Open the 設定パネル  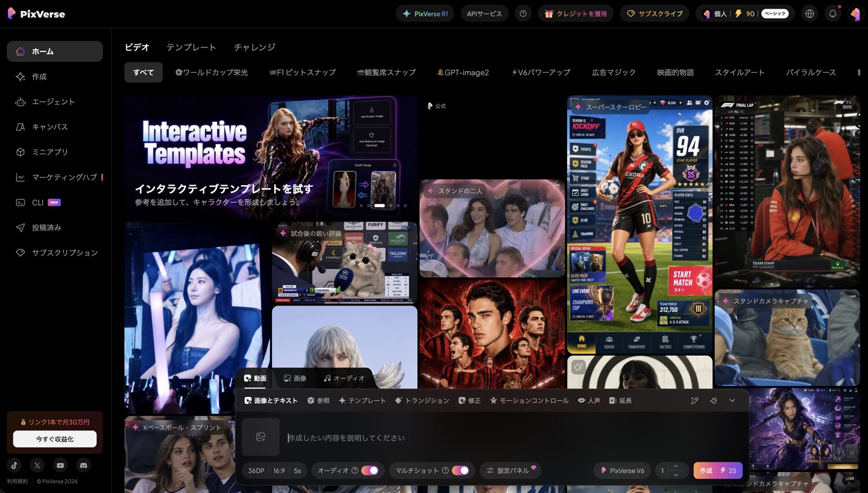click(512, 470)
